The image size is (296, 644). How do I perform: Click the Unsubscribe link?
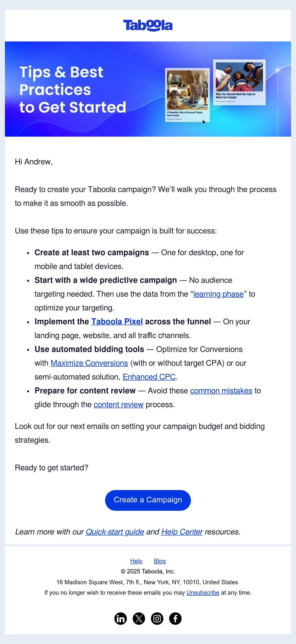point(203,592)
